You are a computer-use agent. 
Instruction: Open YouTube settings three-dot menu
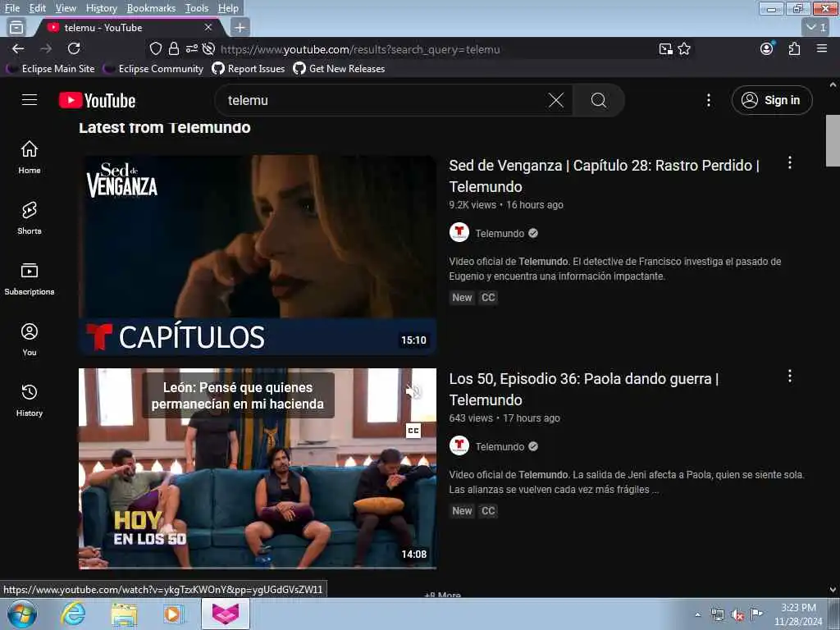708,100
